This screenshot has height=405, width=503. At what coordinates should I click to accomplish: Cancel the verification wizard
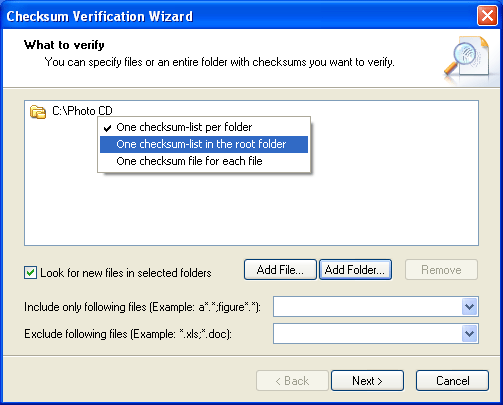452,381
